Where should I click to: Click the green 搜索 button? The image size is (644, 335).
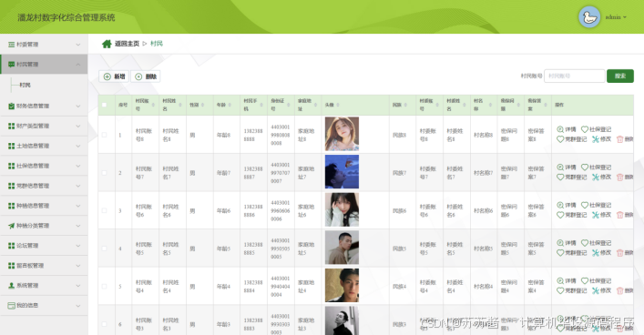click(x=620, y=76)
